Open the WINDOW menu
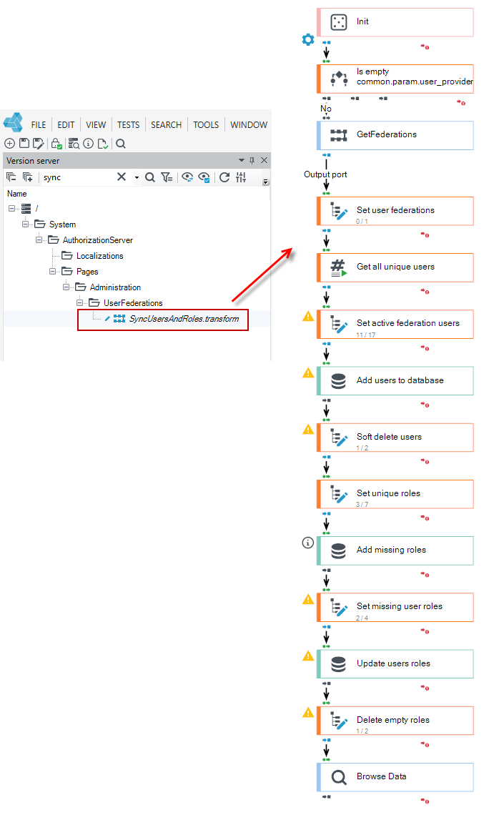Image resolution: width=504 pixels, height=815 pixels. click(249, 124)
